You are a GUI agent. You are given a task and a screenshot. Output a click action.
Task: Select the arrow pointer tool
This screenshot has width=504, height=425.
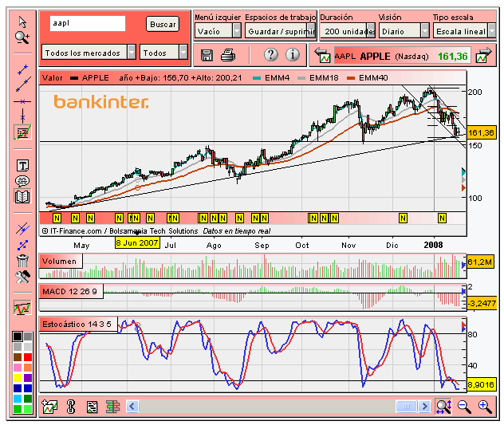pyautogui.click(x=22, y=22)
